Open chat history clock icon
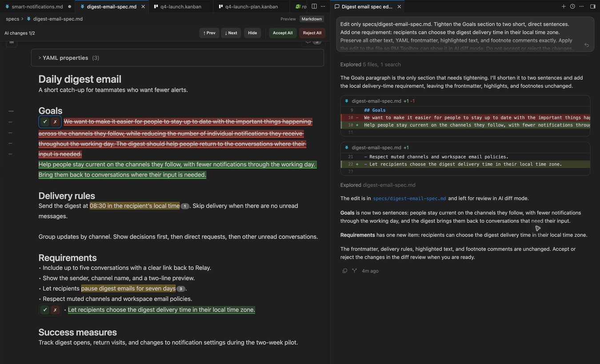The height and width of the screenshot is (364, 600). pyautogui.click(x=572, y=7)
